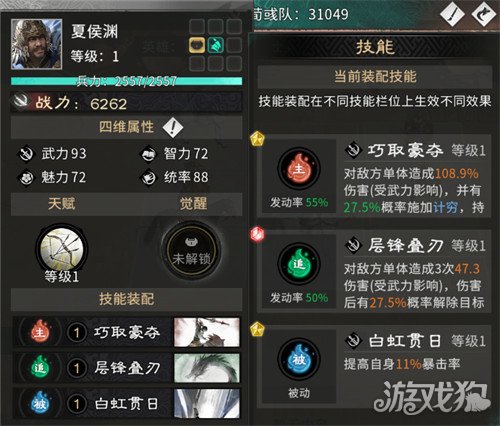Select the talent bow icon 等级1

click(x=62, y=249)
